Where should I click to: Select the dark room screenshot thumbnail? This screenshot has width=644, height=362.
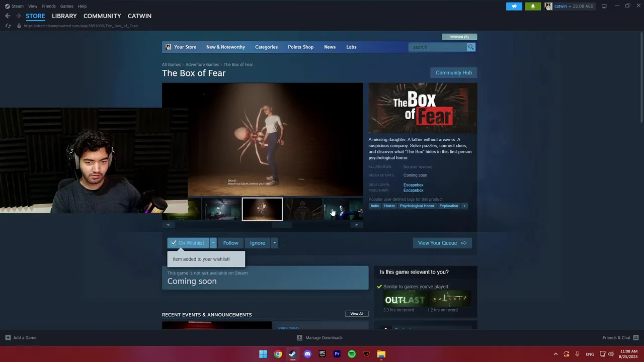coord(221,210)
